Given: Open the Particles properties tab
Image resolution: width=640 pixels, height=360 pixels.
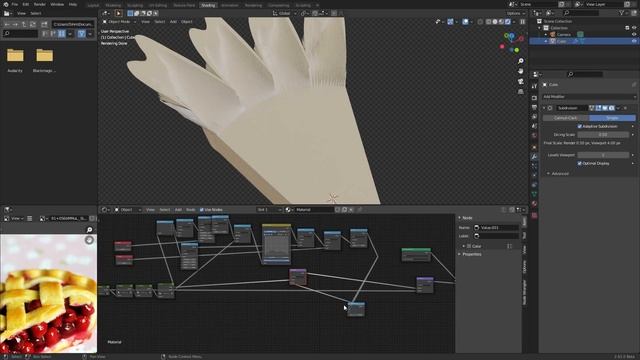Looking at the screenshot, I should click(534, 166).
